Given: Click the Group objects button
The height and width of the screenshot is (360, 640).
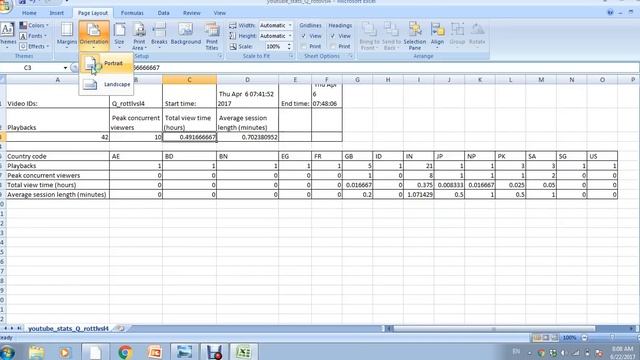Looking at the screenshot, I should (x=457, y=35).
